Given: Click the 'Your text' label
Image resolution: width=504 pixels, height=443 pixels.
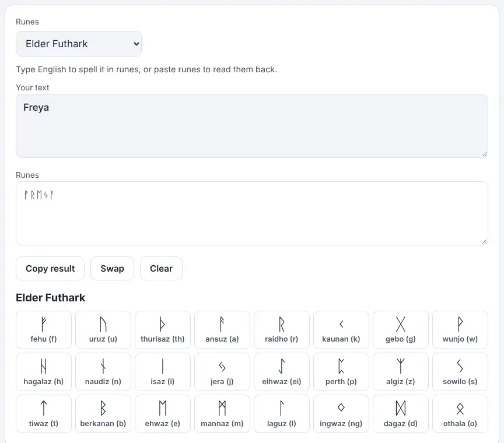Looking at the screenshot, I should [33, 87].
